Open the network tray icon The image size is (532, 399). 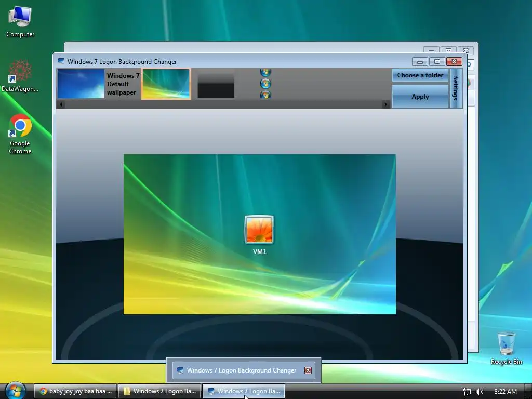point(467,392)
